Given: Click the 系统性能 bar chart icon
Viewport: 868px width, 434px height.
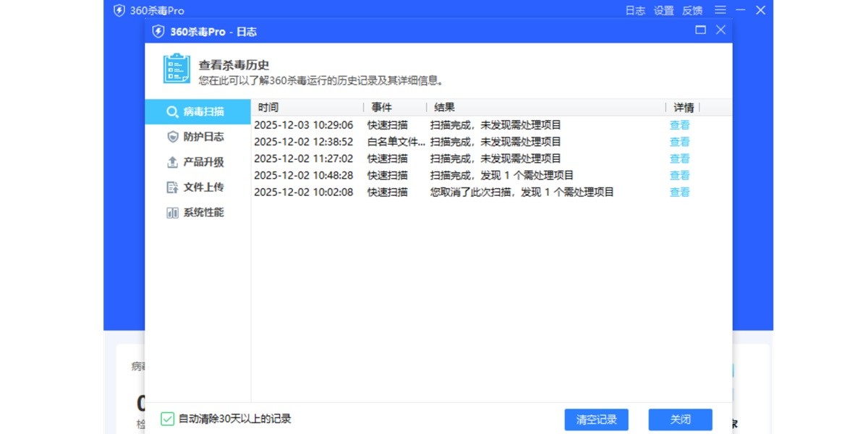Looking at the screenshot, I should click(x=172, y=213).
